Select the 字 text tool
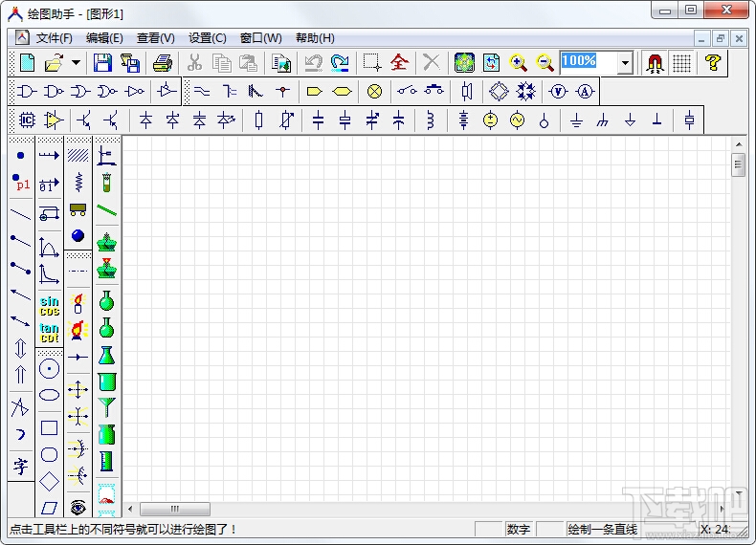Image resolution: width=756 pixels, height=545 pixels. pyautogui.click(x=21, y=466)
